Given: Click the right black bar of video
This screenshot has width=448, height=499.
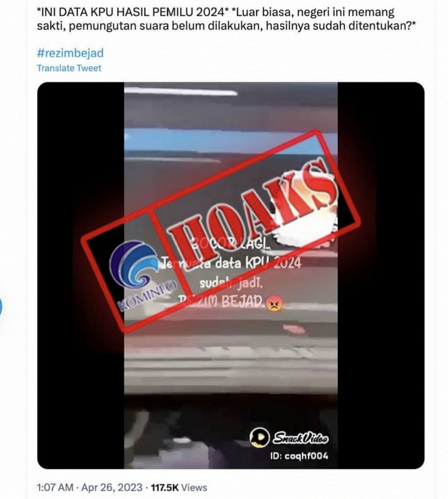Looking at the screenshot, I should click(381, 275).
